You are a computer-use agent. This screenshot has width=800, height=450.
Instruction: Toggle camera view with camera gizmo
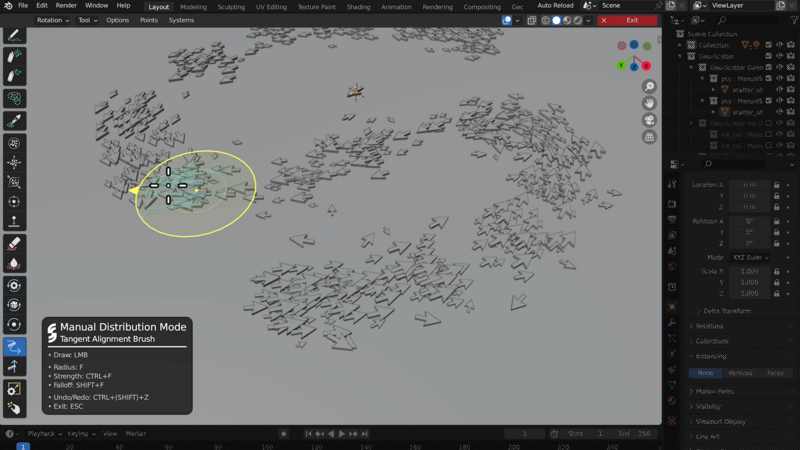649,120
